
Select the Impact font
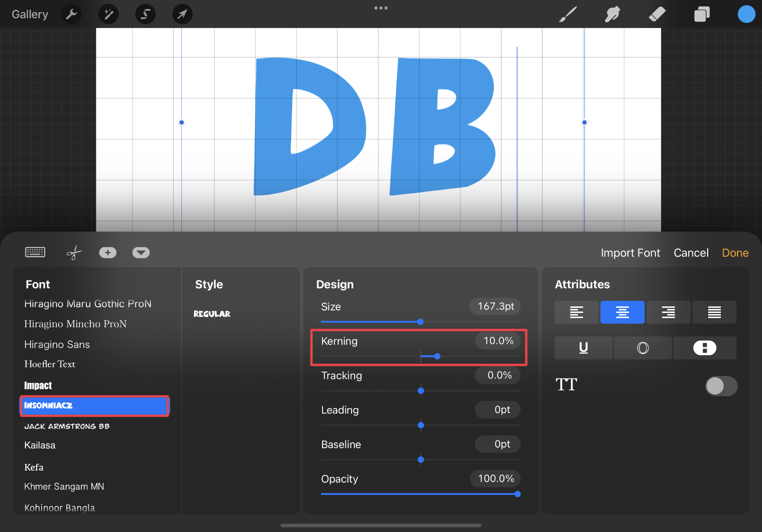point(38,385)
